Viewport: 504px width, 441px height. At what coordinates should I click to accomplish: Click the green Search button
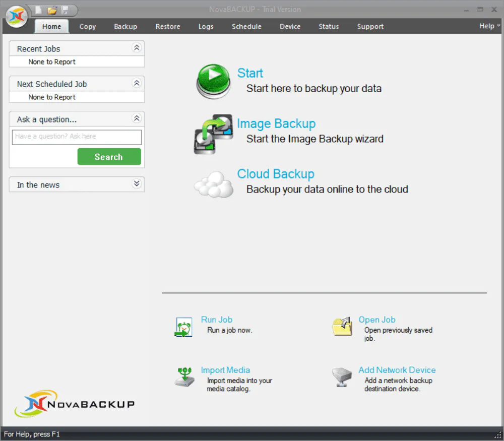click(x=109, y=157)
